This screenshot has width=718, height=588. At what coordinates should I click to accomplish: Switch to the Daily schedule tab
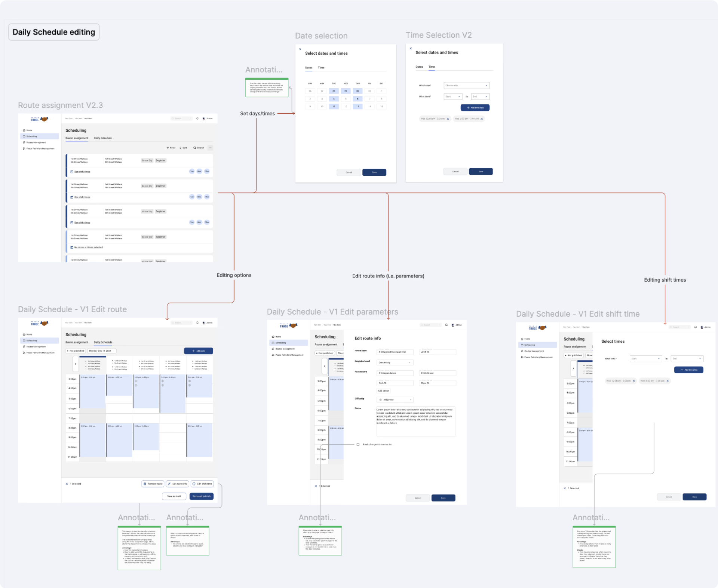[x=103, y=138]
